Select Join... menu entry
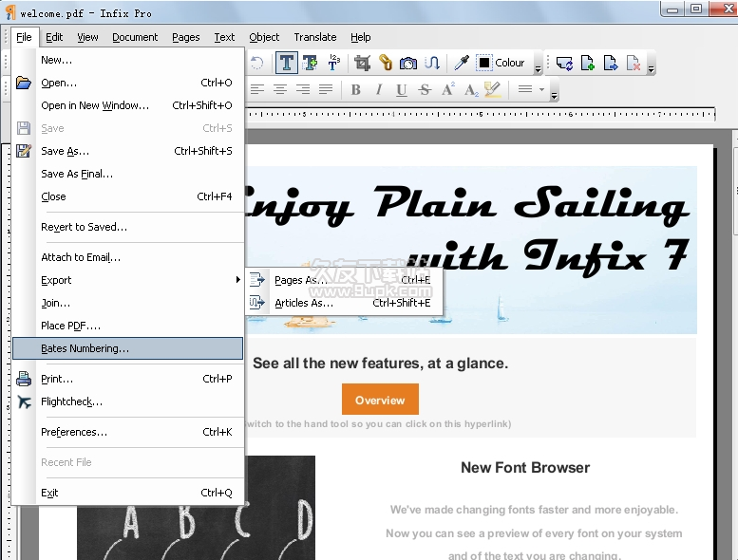This screenshot has width=738, height=560. click(x=128, y=303)
